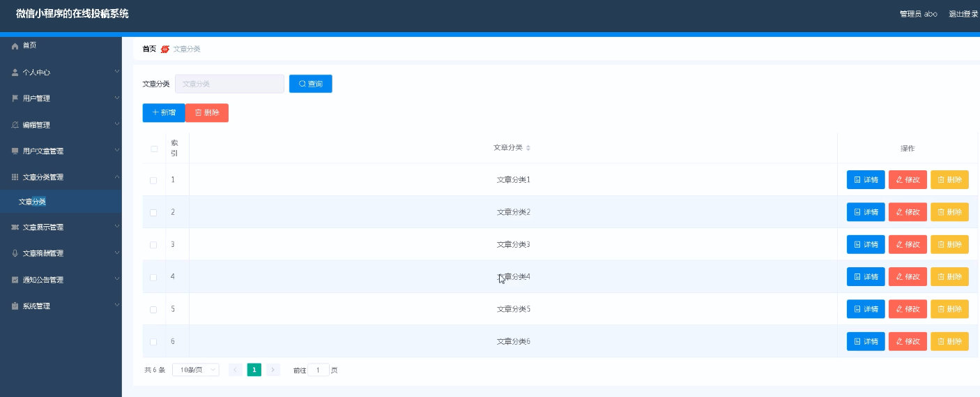980x397 pixels.
Task: Click the microphone icon beside 文章稿酬管理
Action: point(15,253)
